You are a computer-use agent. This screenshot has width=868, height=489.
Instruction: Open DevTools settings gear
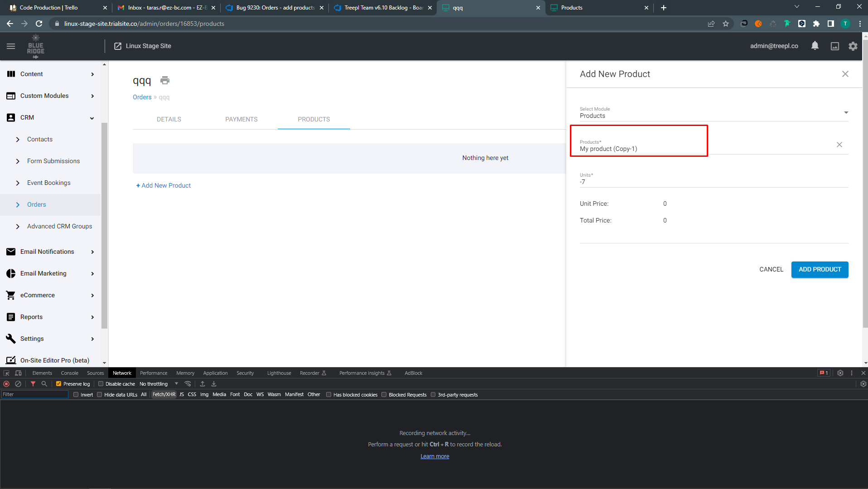[840, 373]
